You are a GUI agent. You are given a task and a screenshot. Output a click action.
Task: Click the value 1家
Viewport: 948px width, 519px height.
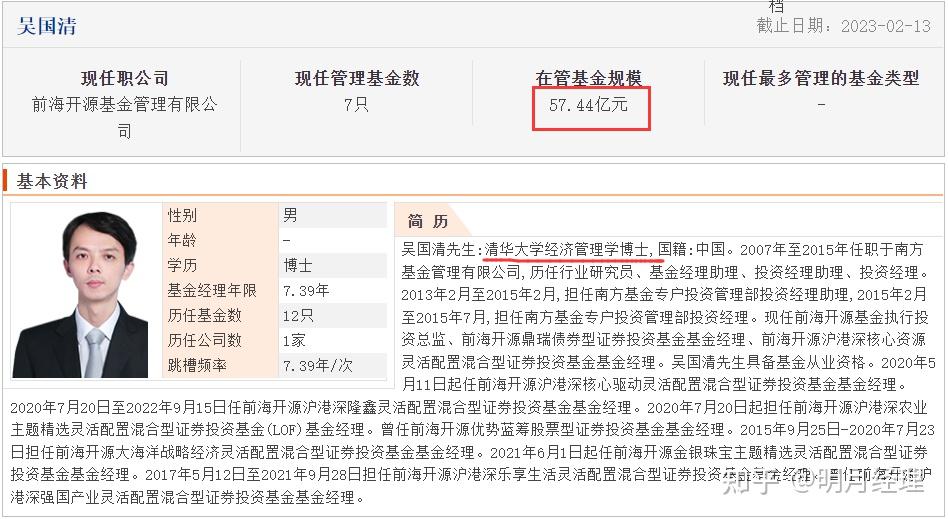[x=294, y=341]
